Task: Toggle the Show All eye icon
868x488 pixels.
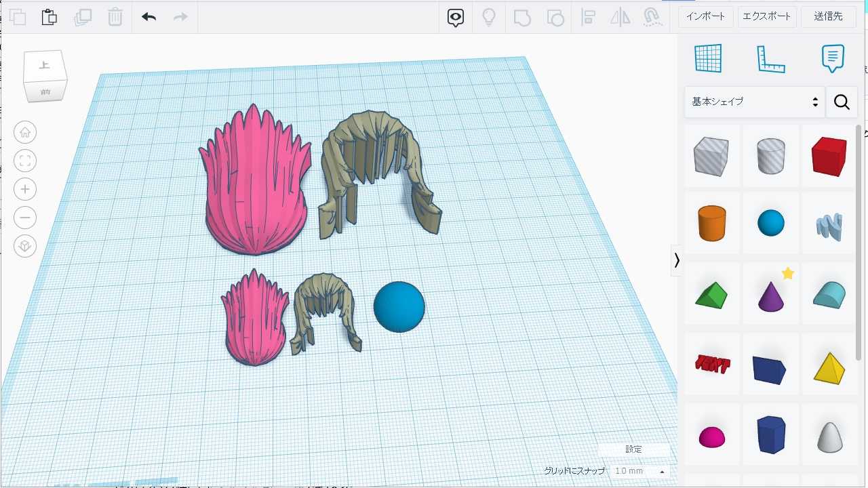Action: click(456, 17)
